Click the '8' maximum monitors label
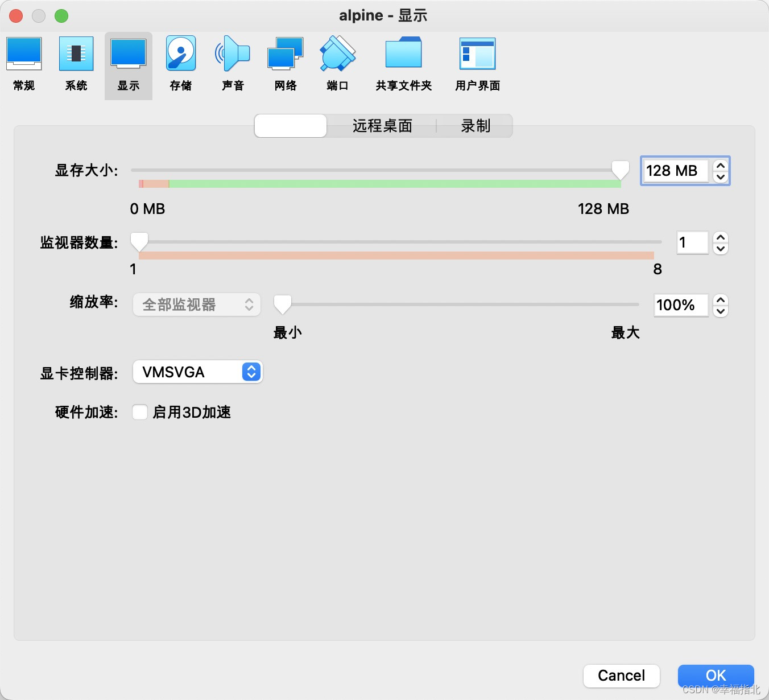 click(x=658, y=269)
